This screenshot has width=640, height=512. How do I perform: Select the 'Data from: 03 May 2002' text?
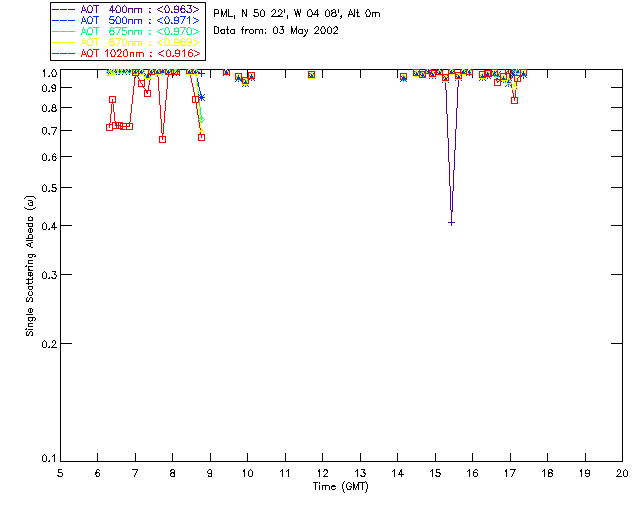point(276,31)
